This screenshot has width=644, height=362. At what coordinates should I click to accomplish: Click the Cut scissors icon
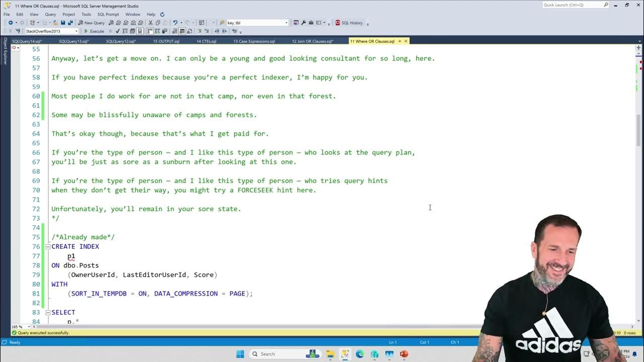tap(150, 23)
